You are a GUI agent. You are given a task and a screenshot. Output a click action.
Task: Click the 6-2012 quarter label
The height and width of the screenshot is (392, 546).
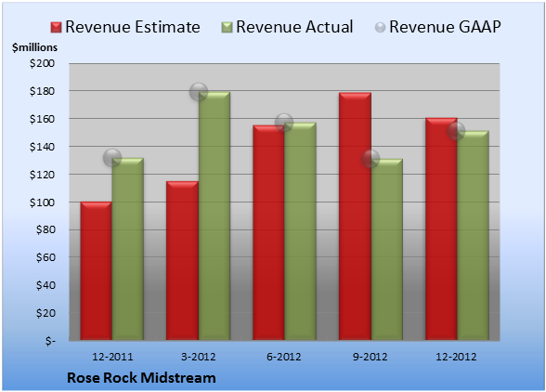(284, 357)
